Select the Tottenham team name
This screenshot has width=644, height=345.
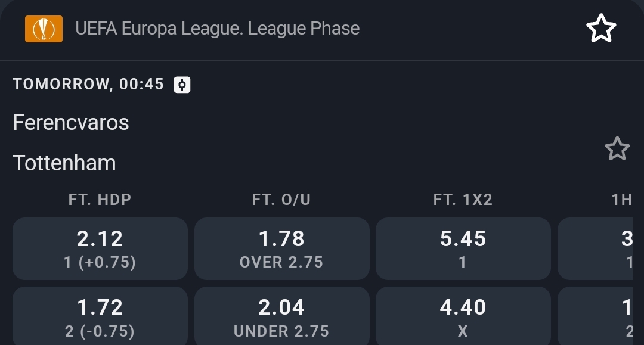pyautogui.click(x=64, y=163)
